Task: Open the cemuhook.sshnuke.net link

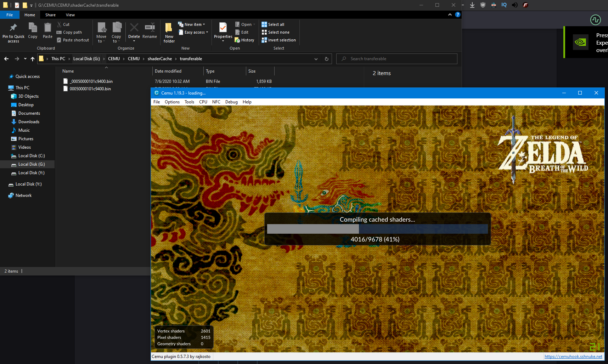Action: coord(573,357)
